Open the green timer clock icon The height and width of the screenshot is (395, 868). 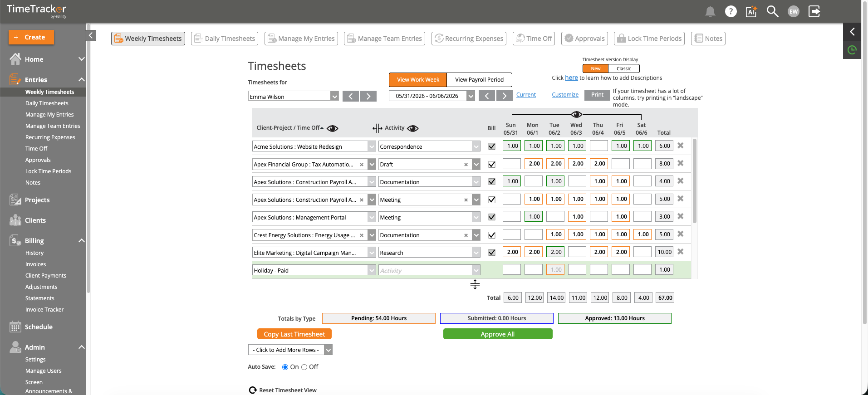852,50
